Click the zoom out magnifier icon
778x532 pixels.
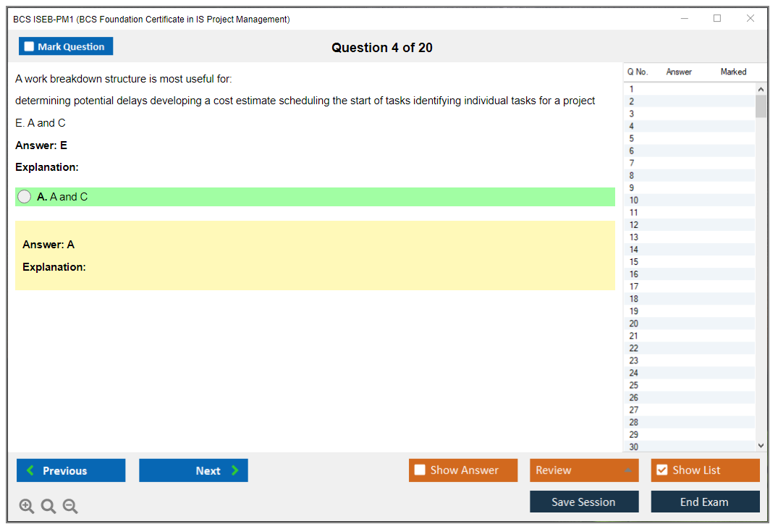coord(70,507)
